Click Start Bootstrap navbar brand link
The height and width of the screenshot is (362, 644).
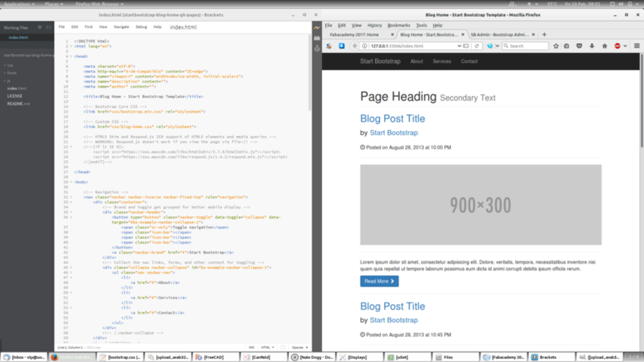tap(380, 61)
